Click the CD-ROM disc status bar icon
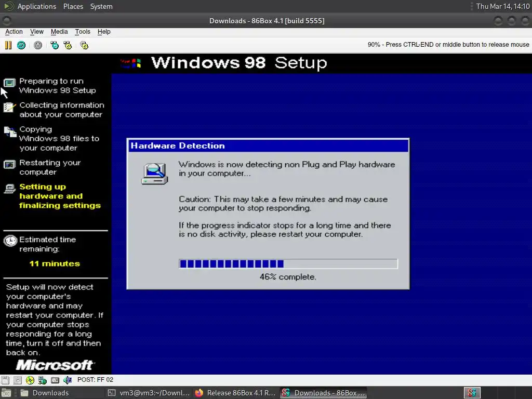This screenshot has height=399, width=532. 30,380
